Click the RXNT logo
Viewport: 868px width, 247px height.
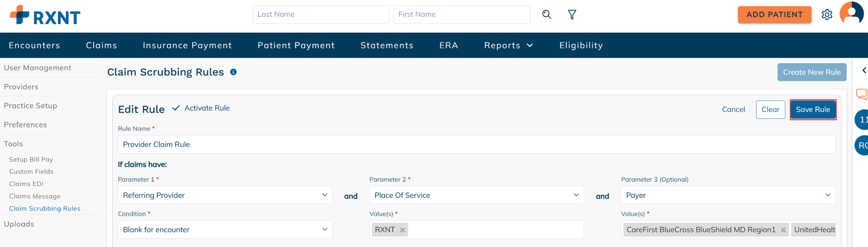[x=45, y=15]
